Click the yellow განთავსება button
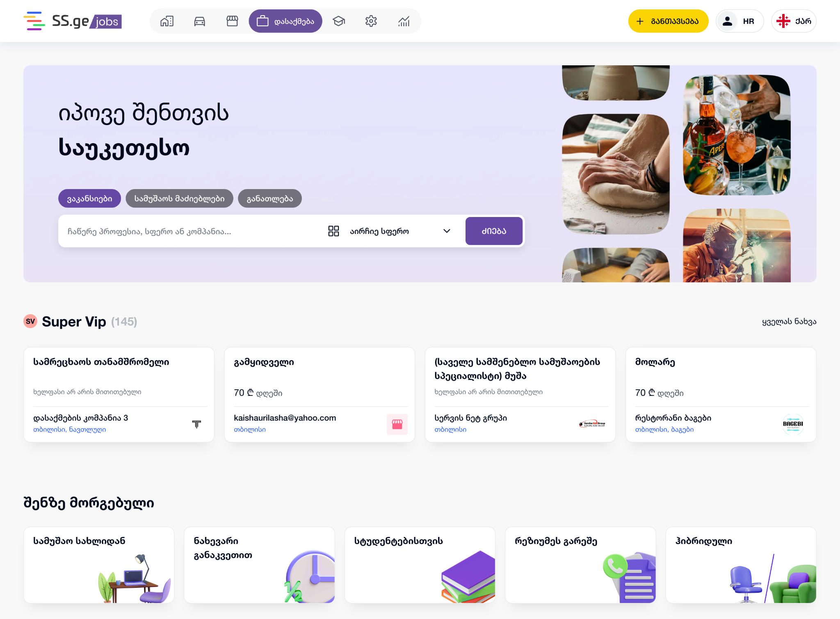The width and height of the screenshot is (840, 619). coord(668,21)
